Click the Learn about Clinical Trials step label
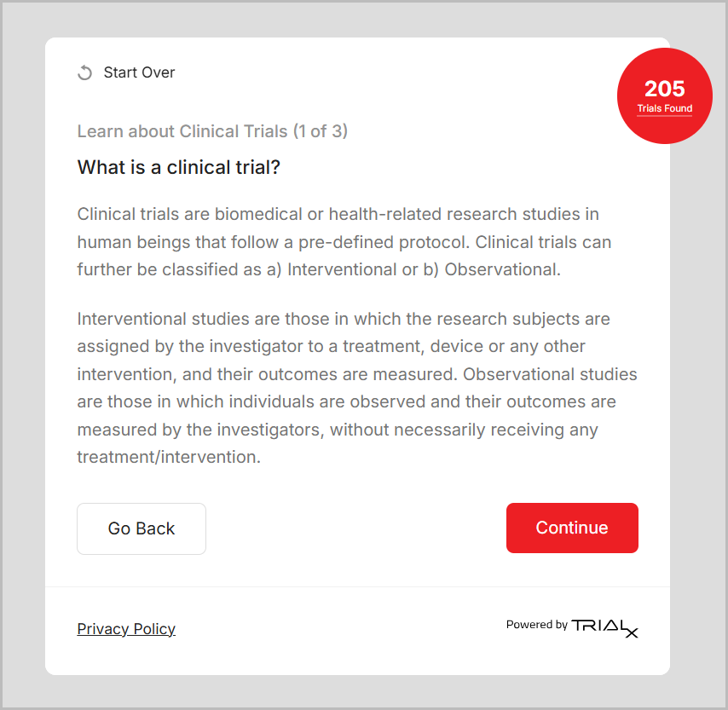Screen dimensions: 728x710 (182, 131)
